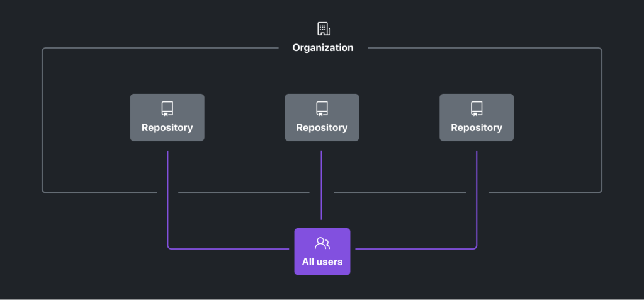This screenshot has height=300, width=644.
Task: Select the rightmost Repository label text
Action: click(x=477, y=128)
